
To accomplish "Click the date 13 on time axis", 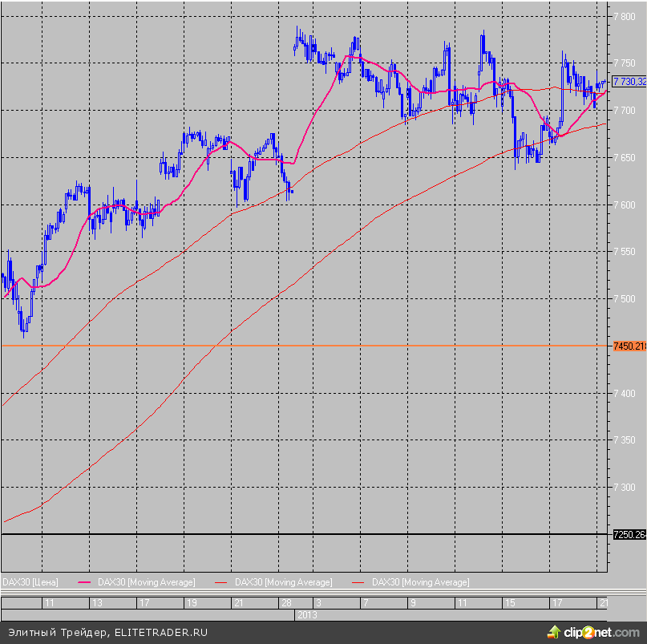I will (97, 602).
